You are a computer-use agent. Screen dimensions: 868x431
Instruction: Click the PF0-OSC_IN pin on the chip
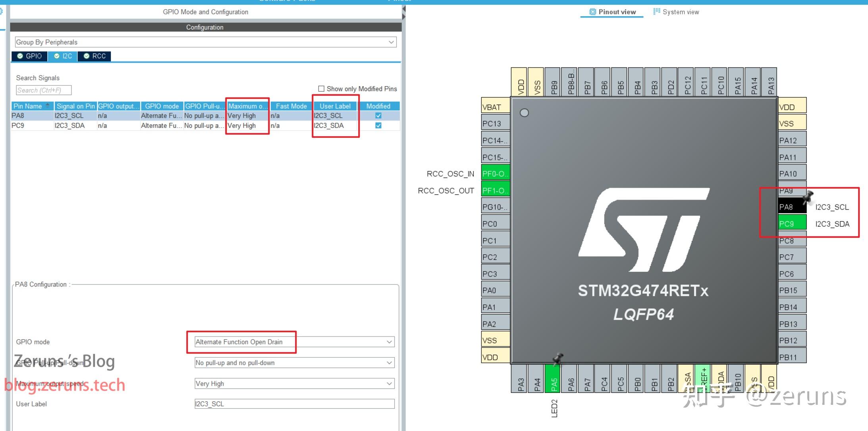494,173
